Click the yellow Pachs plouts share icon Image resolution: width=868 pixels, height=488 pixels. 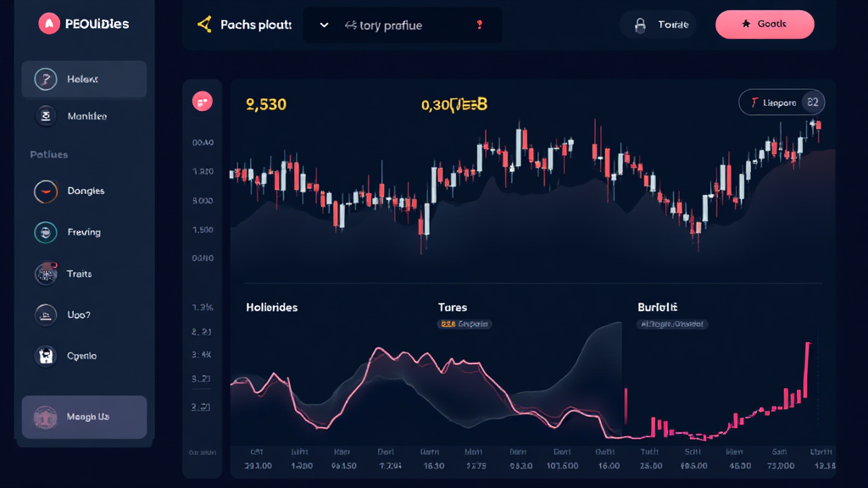click(203, 25)
